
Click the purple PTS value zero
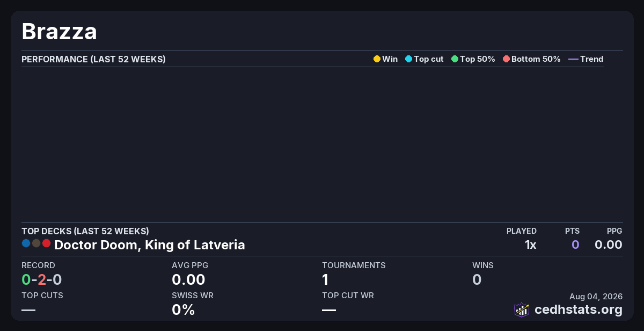(575, 245)
